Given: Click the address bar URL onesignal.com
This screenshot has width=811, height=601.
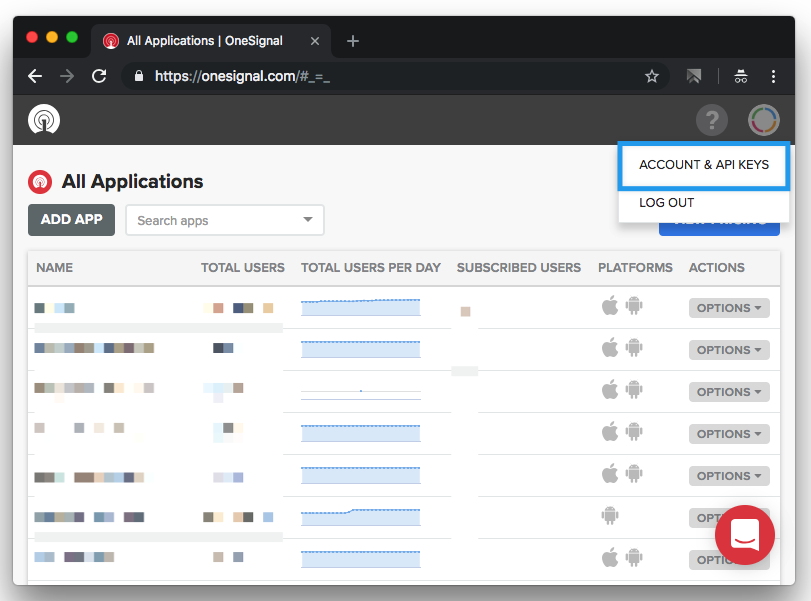Looking at the screenshot, I should [x=242, y=77].
